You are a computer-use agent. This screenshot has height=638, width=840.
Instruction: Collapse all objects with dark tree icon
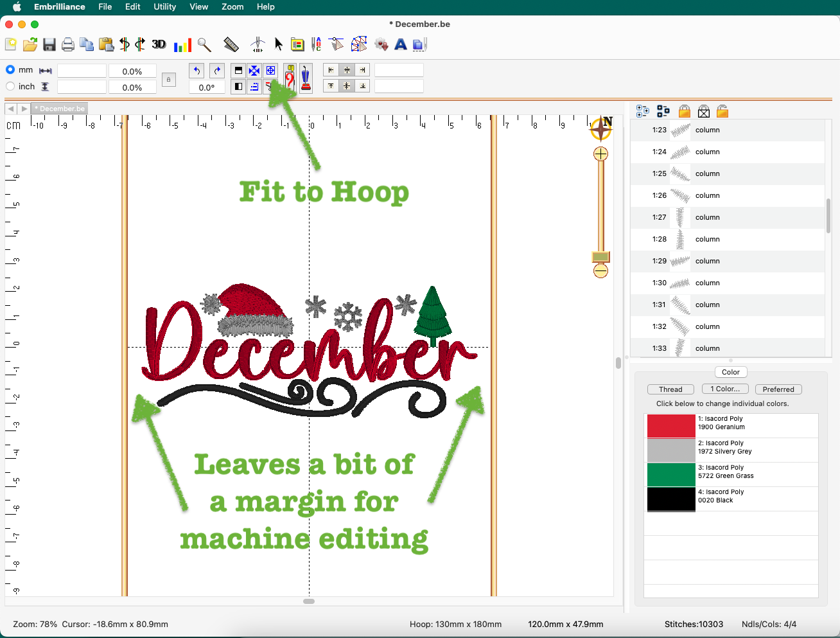click(x=663, y=111)
